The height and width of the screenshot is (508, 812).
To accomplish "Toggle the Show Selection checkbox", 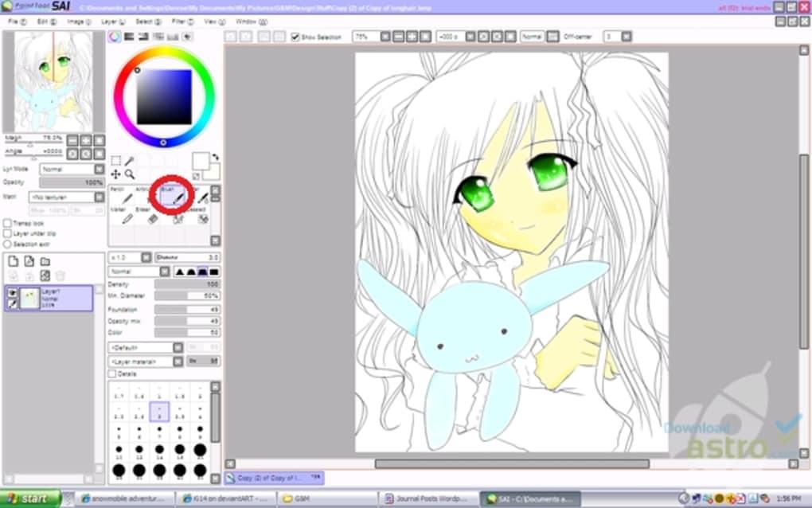I will tap(295, 37).
